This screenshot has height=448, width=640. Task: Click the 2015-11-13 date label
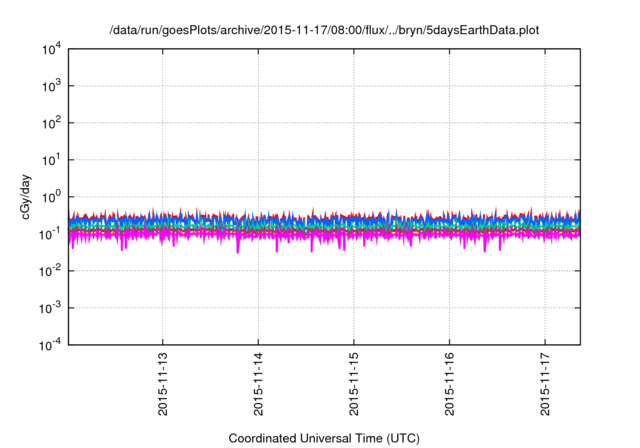coord(162,384)
